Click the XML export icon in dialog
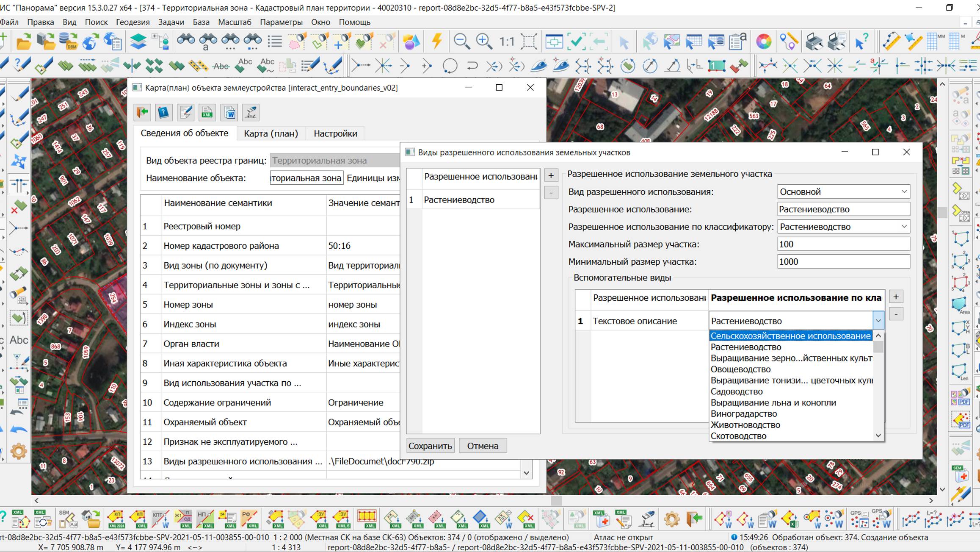The image size is (980, 552). click(207, 113)
